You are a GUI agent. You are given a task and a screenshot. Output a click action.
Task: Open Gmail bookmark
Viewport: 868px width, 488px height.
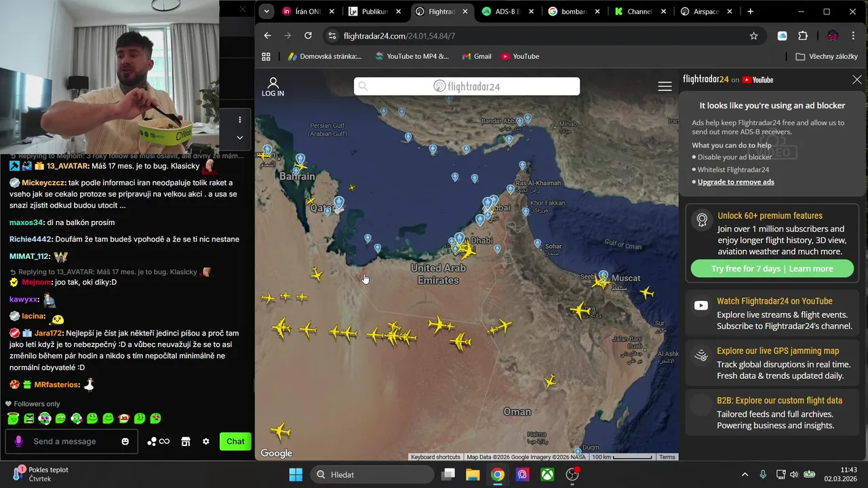tap(477, 56)
